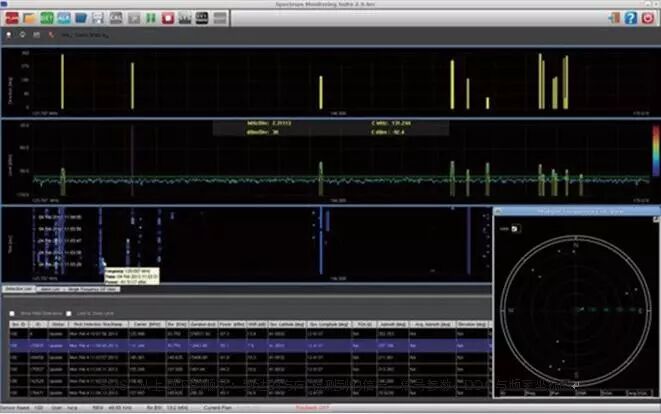Sort by the Elevation [deg] column header
This screenshot has width=661, height=414.
[x=472, y=324]
